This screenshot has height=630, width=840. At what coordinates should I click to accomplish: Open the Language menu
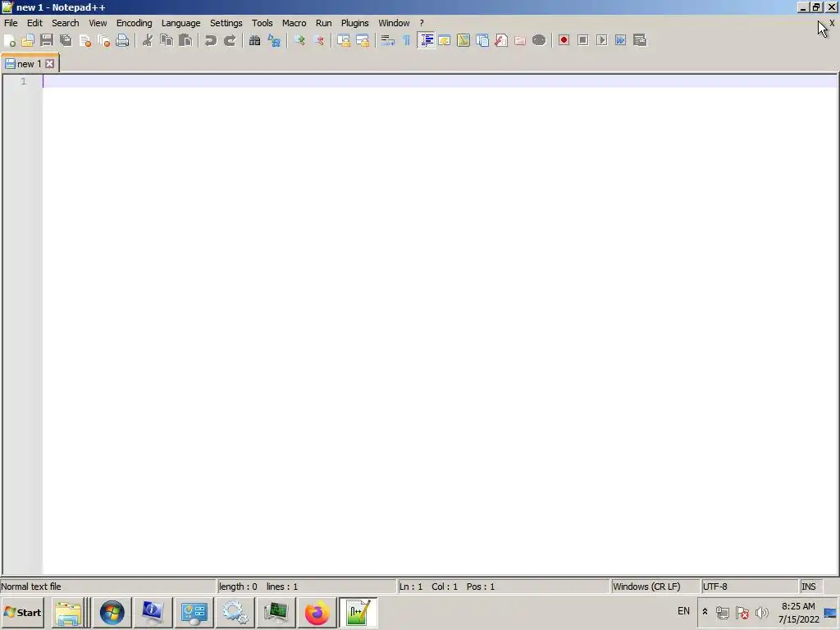click(x=181, y=23)
